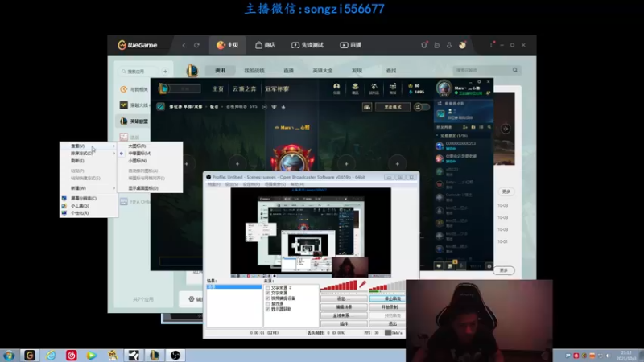Open the store icon in League client
The image size is (644, 362).
[x=393, y=88]
